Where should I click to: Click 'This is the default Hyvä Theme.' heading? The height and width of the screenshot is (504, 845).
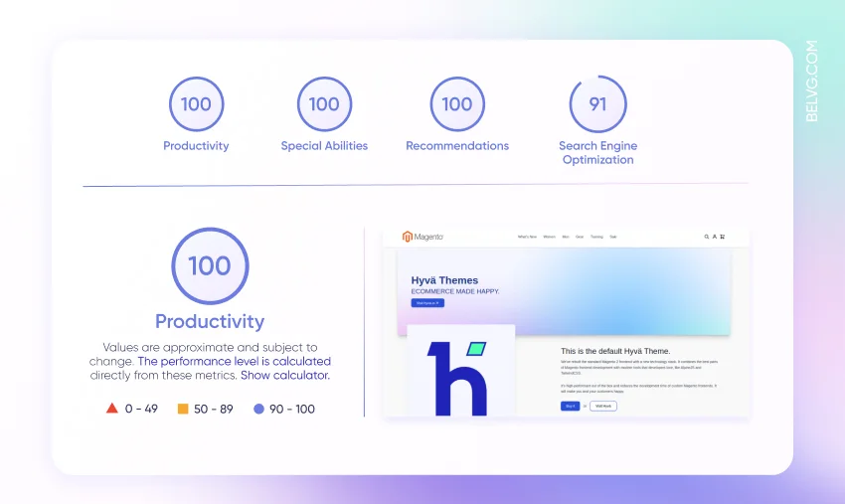615,351
